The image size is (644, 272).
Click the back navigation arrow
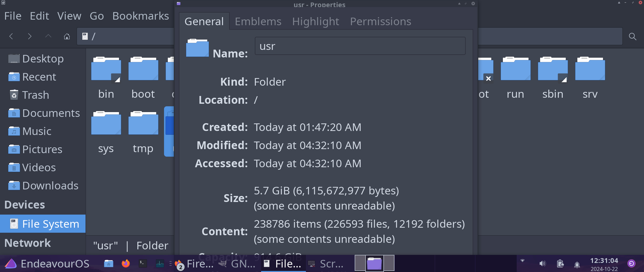(x=11, y=37)
